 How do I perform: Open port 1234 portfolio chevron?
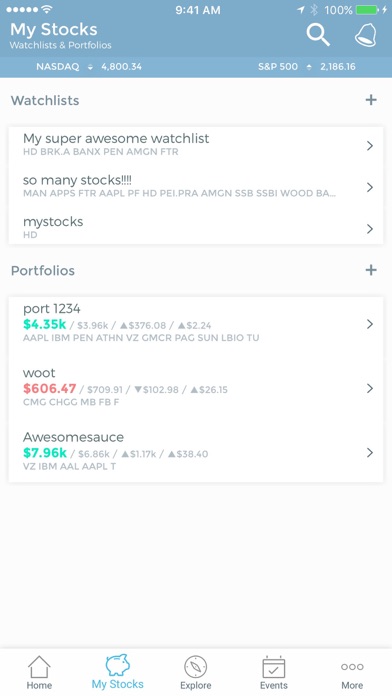370,324
